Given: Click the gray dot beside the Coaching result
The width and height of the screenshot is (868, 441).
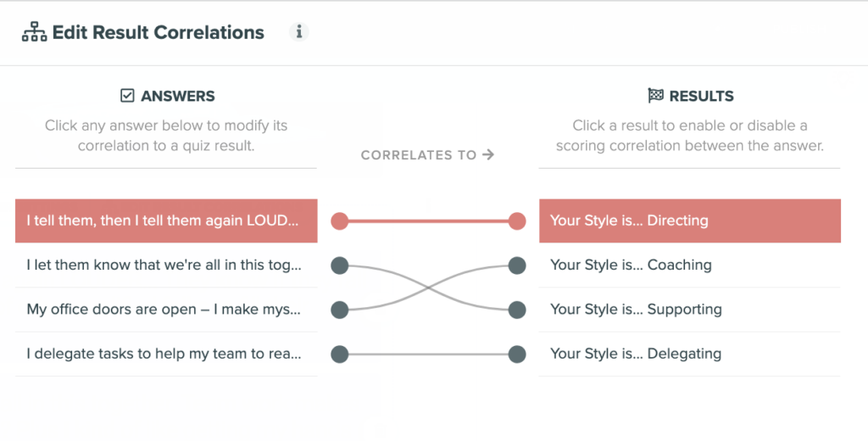Looking at the screenshot, I should [x=517, y=265].
